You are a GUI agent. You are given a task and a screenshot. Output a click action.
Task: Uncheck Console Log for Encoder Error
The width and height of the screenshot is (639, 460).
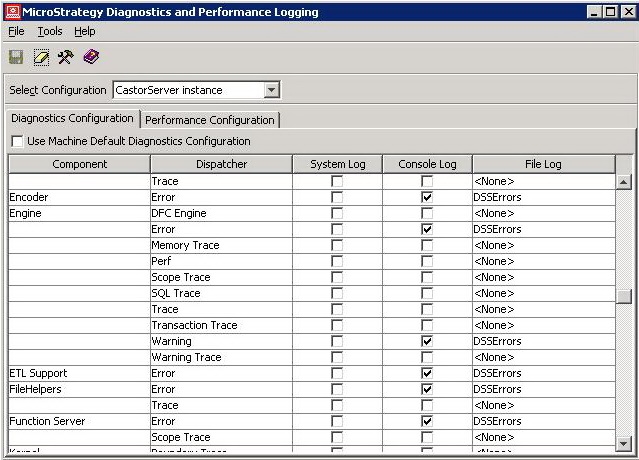point(427,198)
